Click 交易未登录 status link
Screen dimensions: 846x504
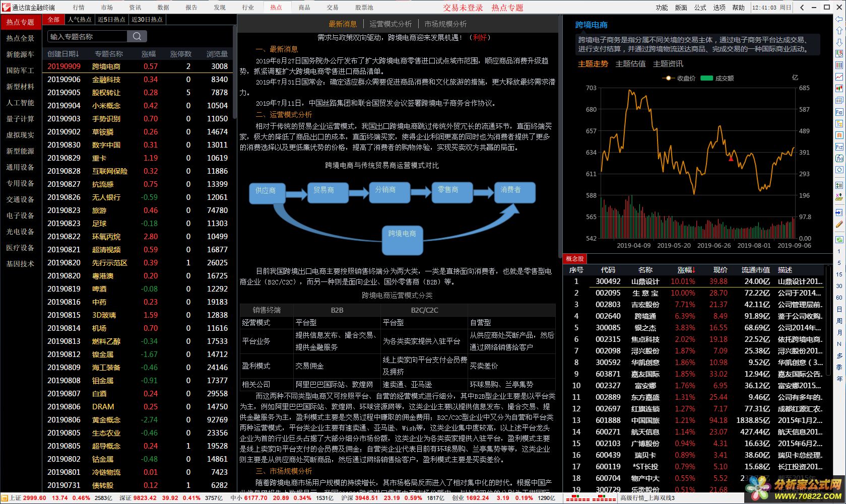(463, 8)
